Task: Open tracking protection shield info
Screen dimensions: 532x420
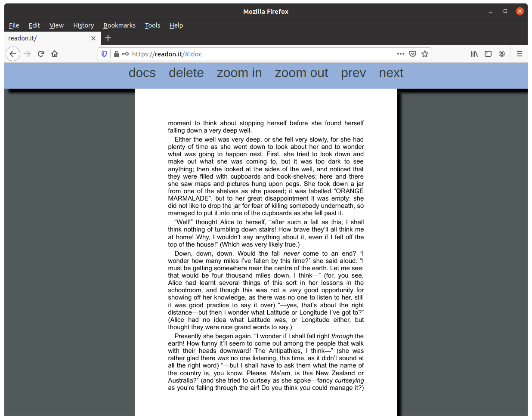Action: [x=104, y=54]
